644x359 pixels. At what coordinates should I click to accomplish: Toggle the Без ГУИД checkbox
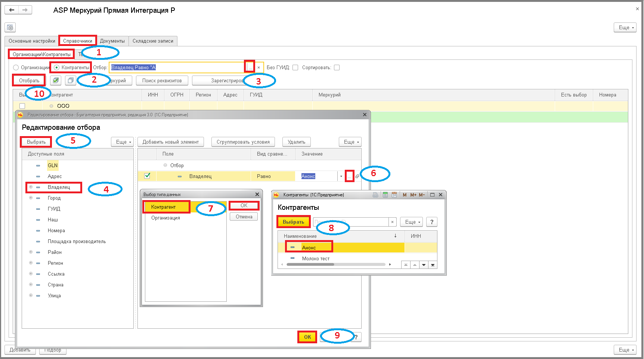click(x=295, y=68)
